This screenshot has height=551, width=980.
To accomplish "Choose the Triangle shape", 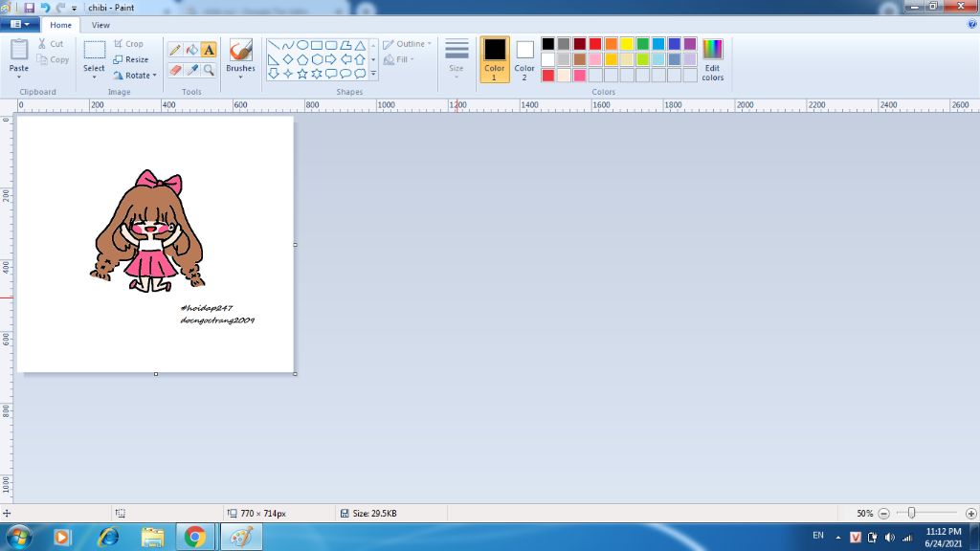I will coord(360,45).
